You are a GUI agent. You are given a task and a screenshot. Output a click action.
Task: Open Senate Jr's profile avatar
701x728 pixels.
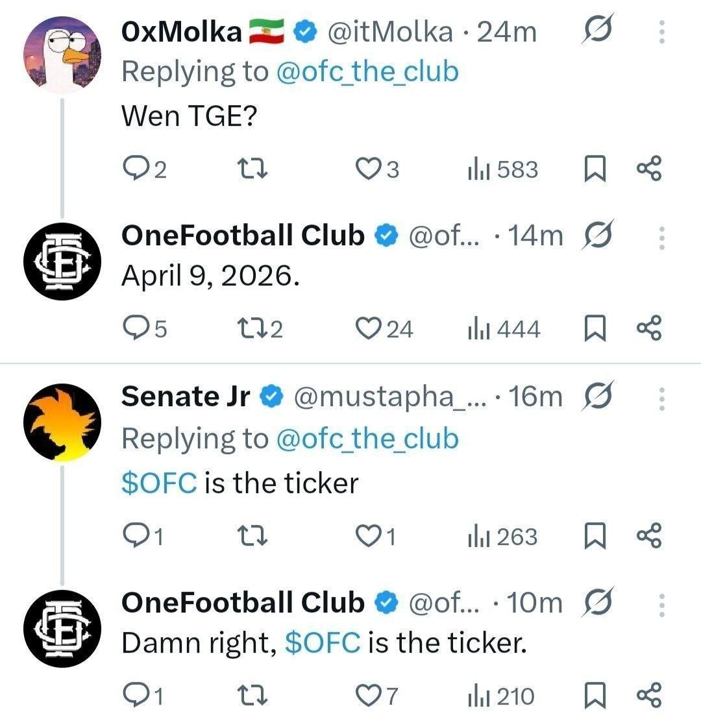(62, 422)
